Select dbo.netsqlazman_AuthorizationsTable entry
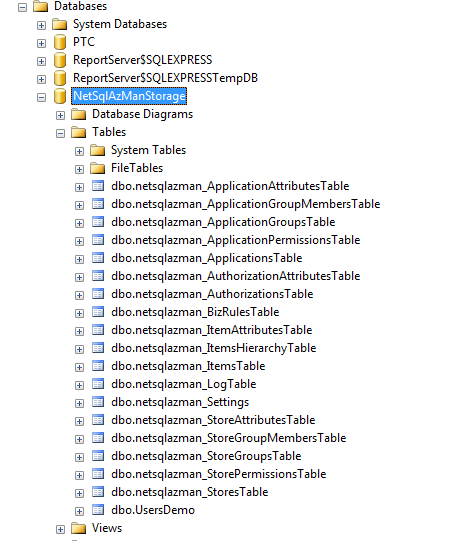The width and height of the screenshot is (473, 541). (x=212, y=294)
